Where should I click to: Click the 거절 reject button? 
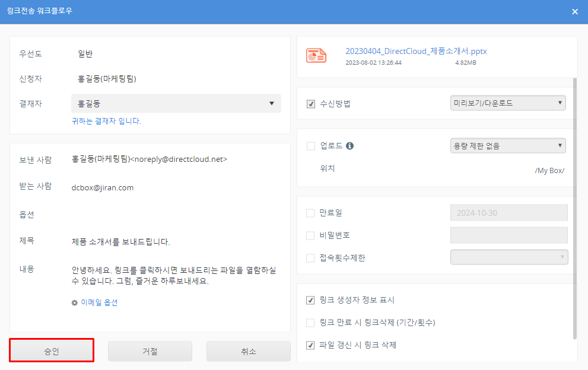coord(150,351)
